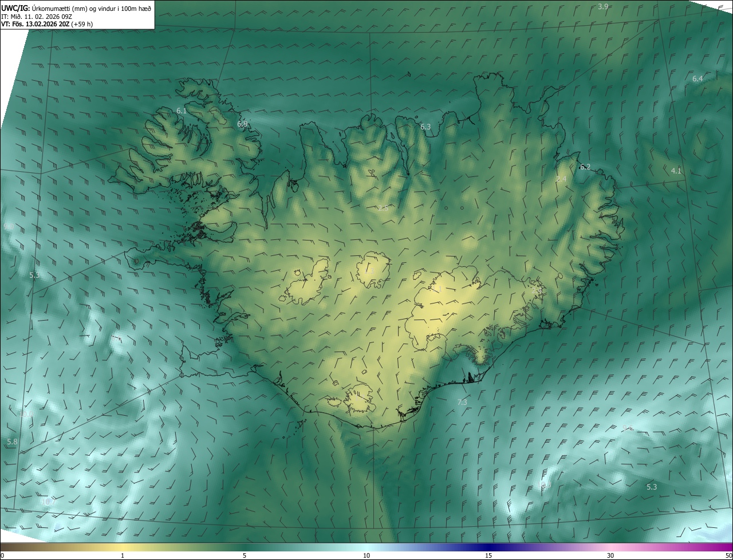The height and width of the screenshot is (560, 733).
Task: Click the 7.3 value off the south coast
Action: tap(462, 403)
